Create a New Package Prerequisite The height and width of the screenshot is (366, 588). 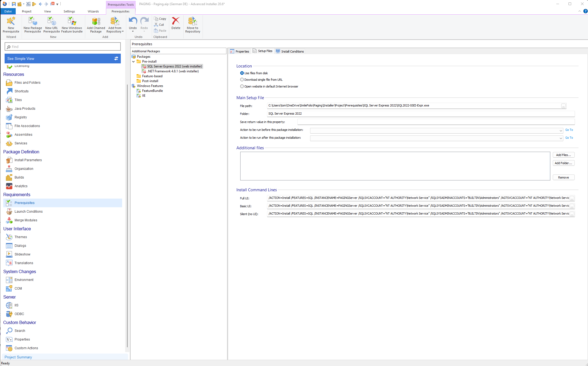pos(33,25)
